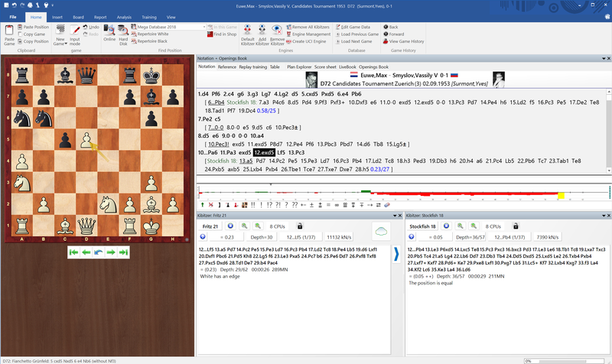Expand the New Game dropdown arrow
Screen dimensions: 612x364
coord(66,44)
